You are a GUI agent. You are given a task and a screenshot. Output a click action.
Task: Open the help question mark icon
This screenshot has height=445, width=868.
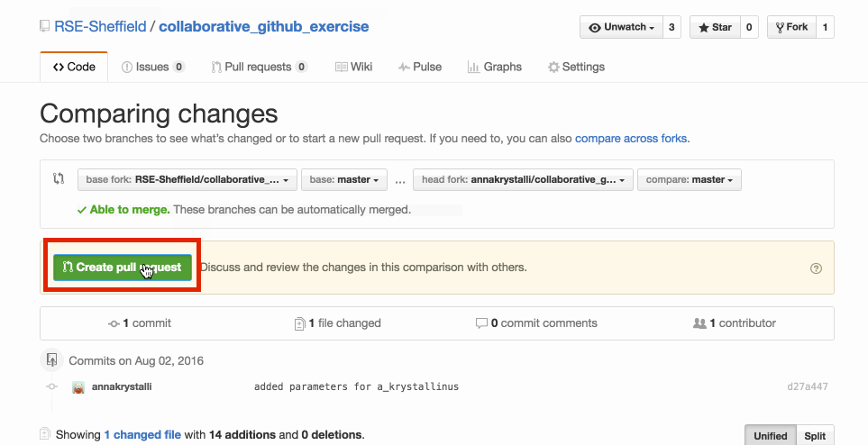816,268
